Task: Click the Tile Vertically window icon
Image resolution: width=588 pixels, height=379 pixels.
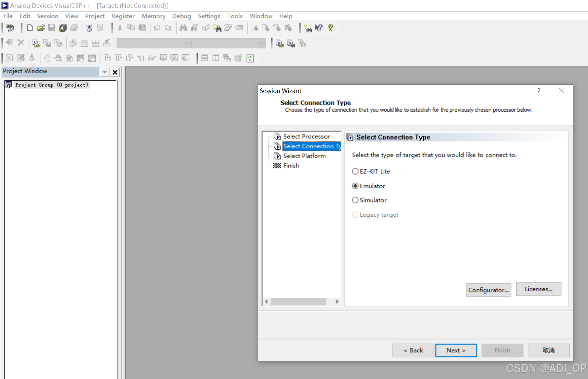Action: coord(216,58)
